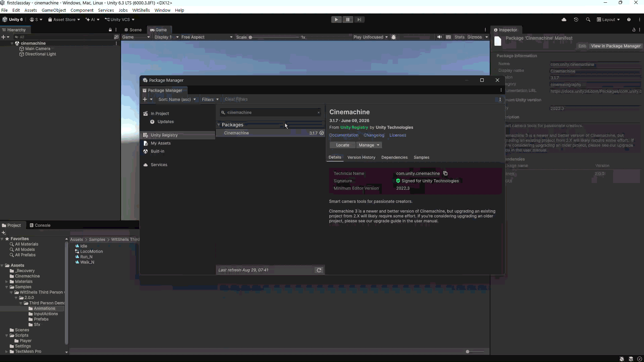The image size is (644, 362).
Task: Open the Unity cloud icon
Action: pyautogui.click(x=564, y=20)
